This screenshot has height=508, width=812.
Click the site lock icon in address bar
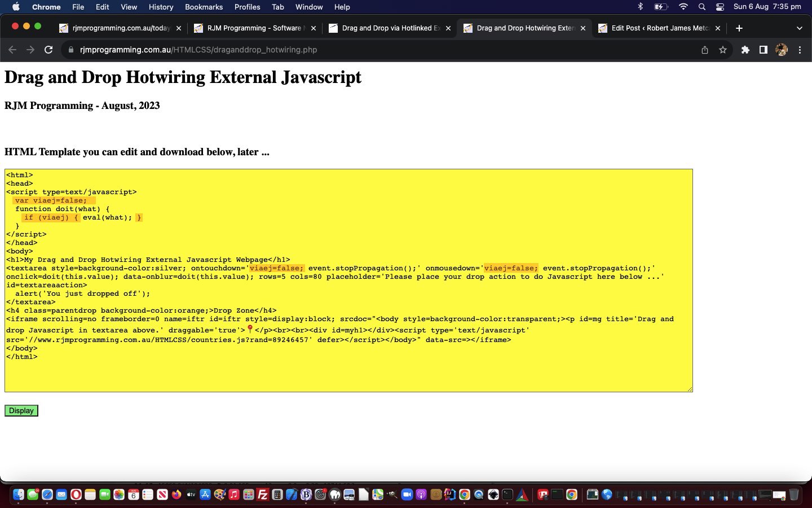click(x=70, y=50)
